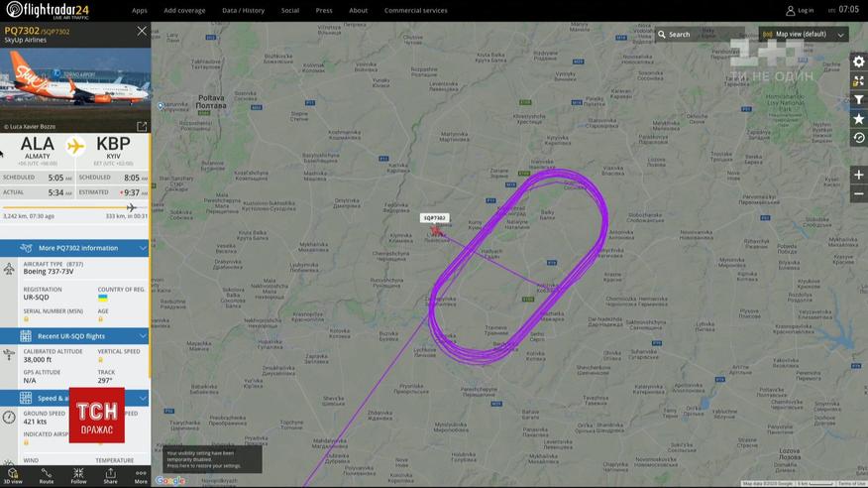
Task: Click the visibility settings restore notice
Action: (x=212, y=459)
